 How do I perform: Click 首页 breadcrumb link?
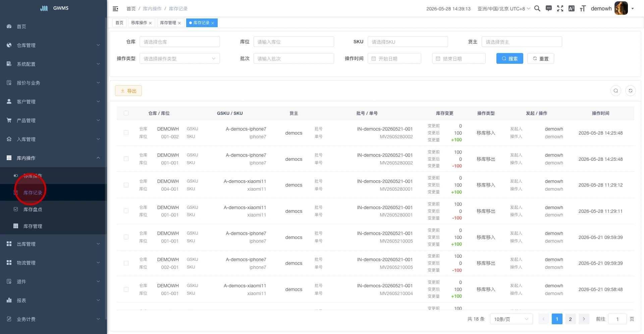pos(131,9)
